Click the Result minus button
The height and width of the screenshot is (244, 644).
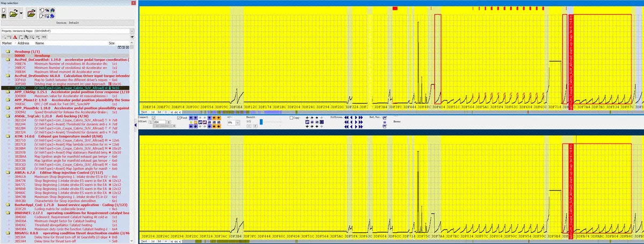248,126
